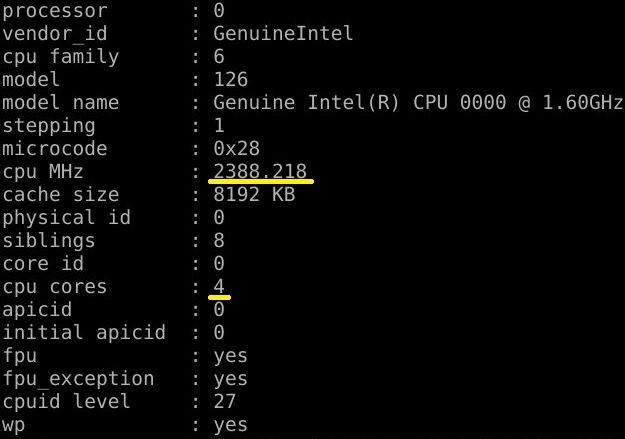625x439 pixels.
Task: Click the cpuid level value 27
Action: coord(225,401)
